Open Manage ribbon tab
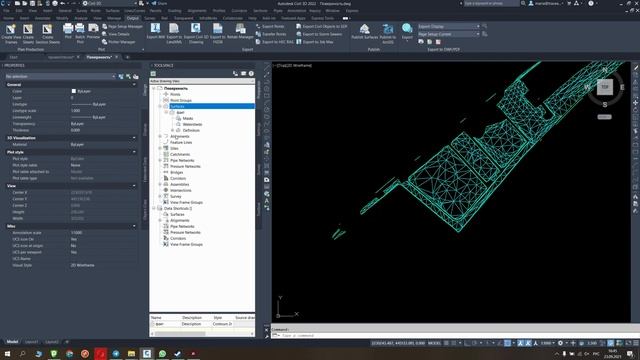 point(113,18)
